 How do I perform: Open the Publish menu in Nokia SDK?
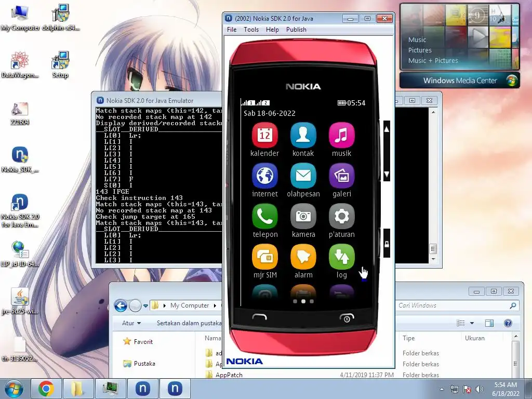click(296, 30)
